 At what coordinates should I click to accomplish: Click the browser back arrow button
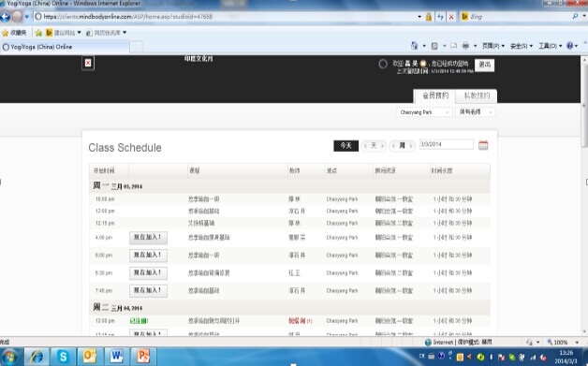(6, 17)
